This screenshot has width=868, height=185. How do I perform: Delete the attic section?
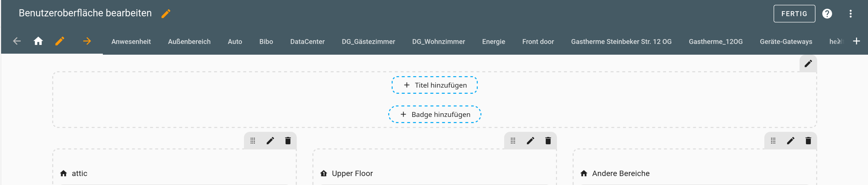tap(288, 141)
